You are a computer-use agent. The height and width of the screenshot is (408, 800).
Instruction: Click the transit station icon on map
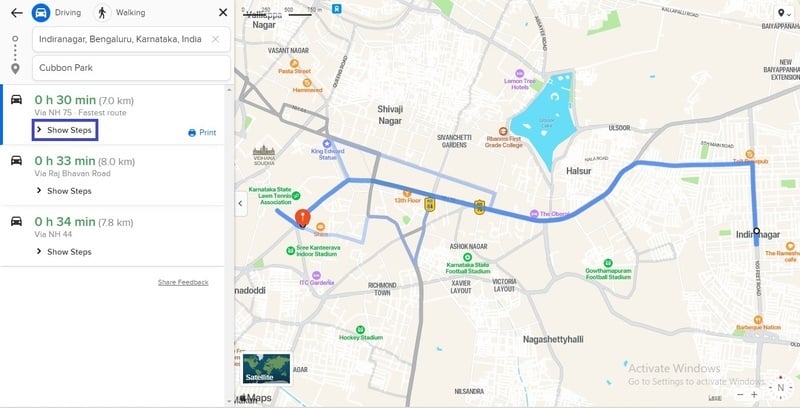pyautogui.click(x=337, y=9)
